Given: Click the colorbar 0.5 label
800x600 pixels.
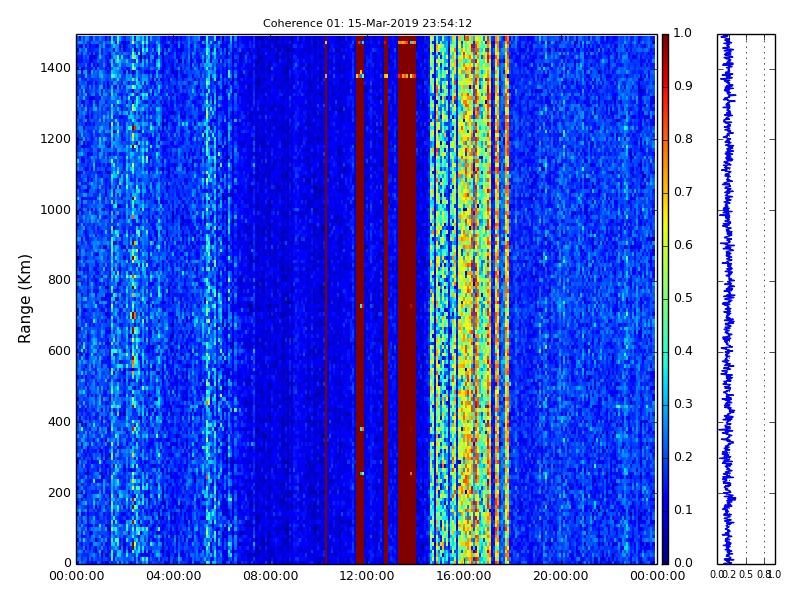Looking at the screenshot, I should [683, 298].
